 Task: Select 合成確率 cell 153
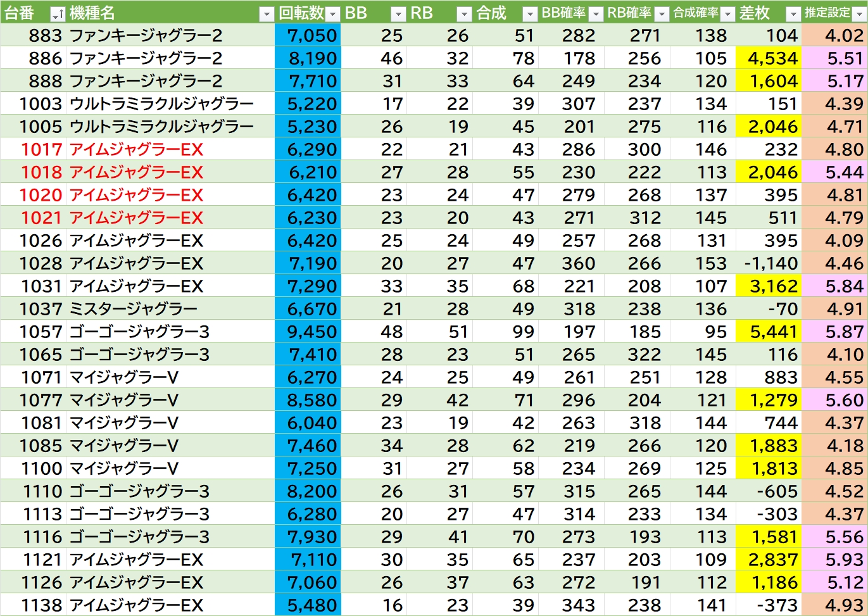click(703, 263)
